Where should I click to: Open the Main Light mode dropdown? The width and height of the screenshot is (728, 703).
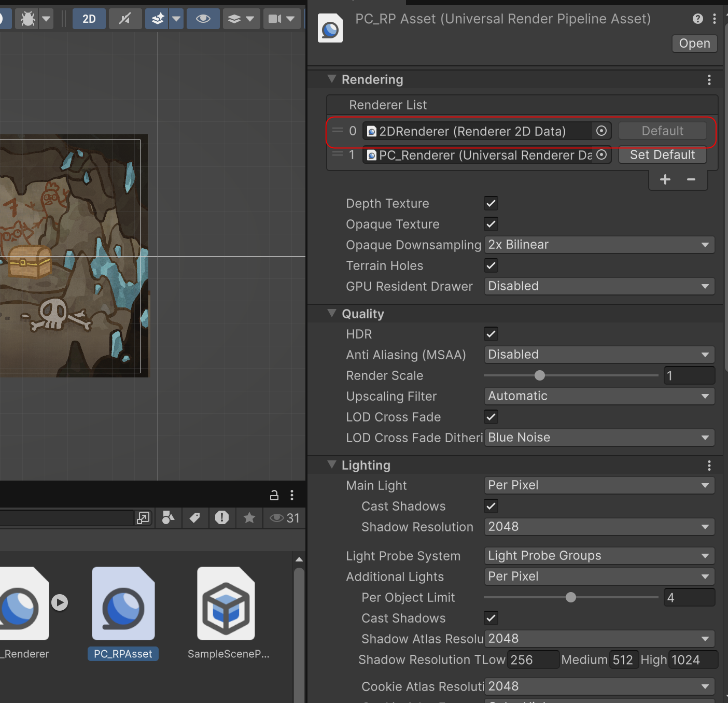point(599,485)
